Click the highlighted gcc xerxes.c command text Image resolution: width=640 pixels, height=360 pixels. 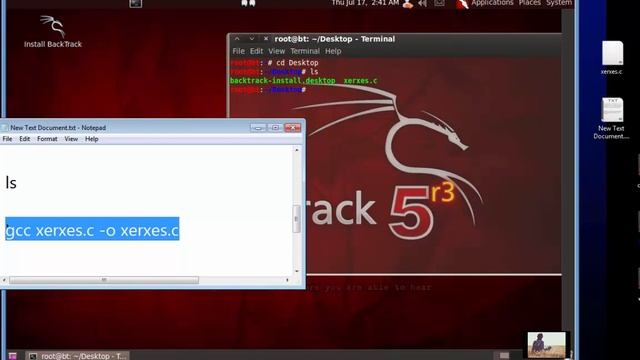click(92, 229)
